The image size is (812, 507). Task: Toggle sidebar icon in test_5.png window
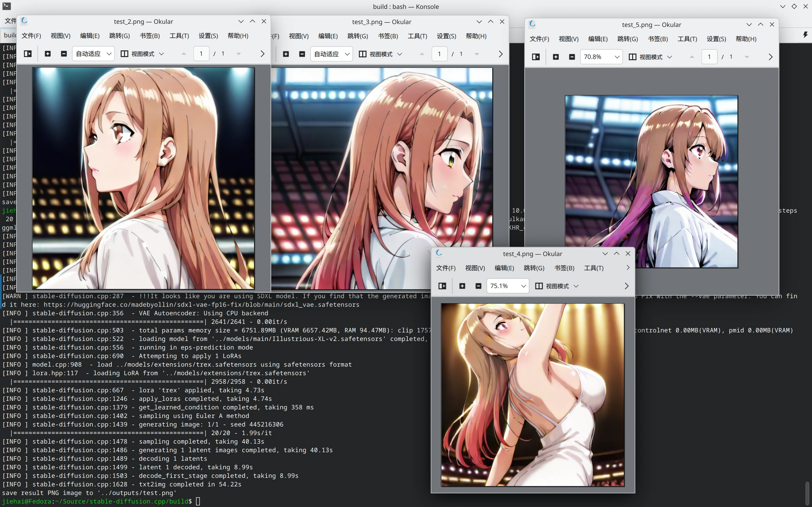pos(536,57)
